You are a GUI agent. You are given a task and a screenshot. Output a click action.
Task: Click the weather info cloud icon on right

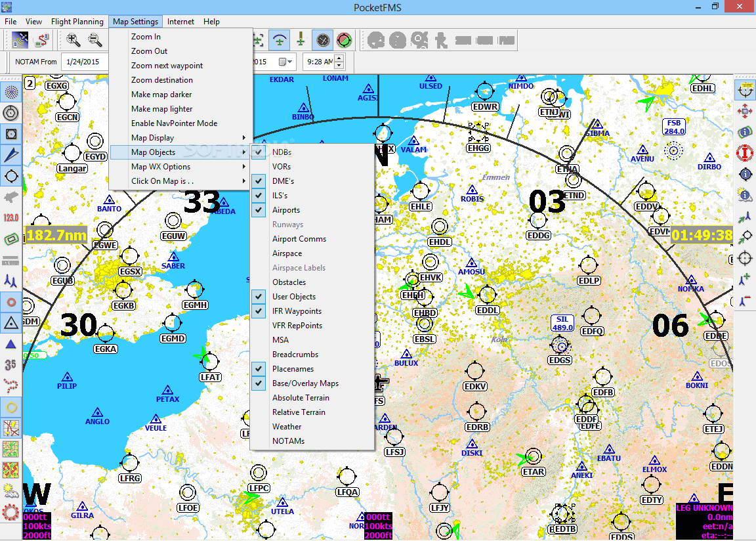click(745, 195)
